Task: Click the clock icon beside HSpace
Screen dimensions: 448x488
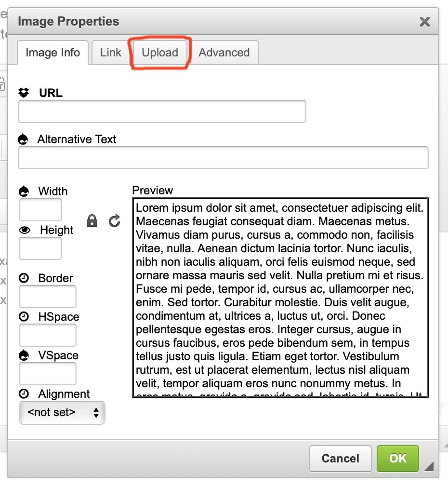Action: click(24, 317)
